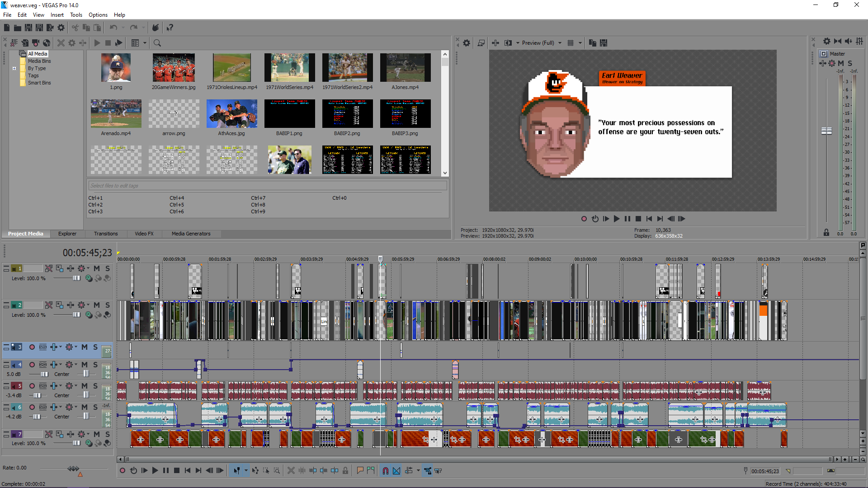This screenshot has height=488, width=868.
Task: Pause playback in the timeline transport
Action: pos(166,471)
